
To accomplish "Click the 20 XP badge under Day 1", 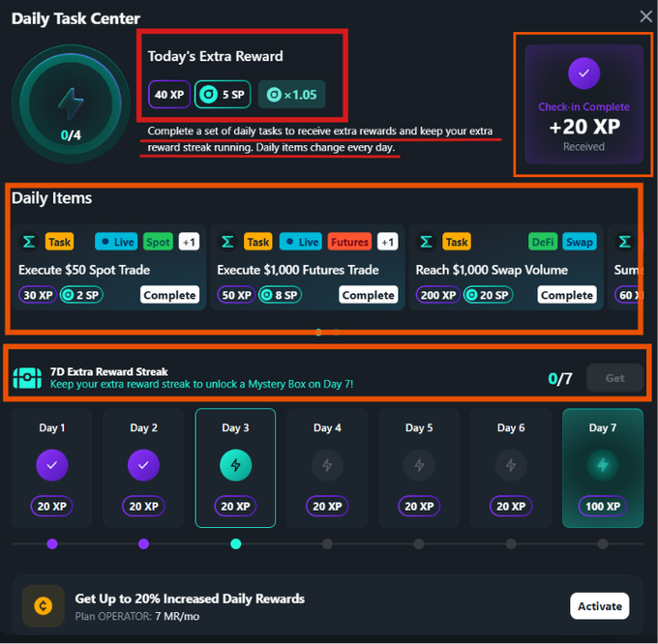I will point(51,506).
